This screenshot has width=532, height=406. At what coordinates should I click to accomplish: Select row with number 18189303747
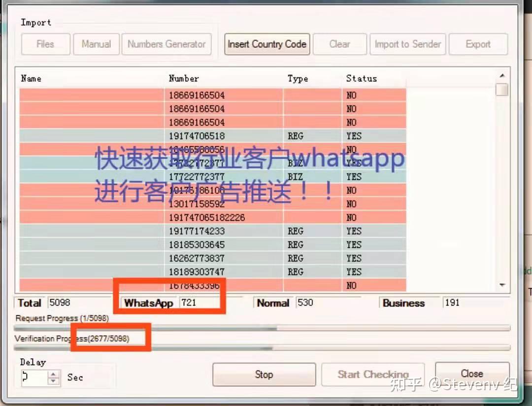click(x=213, y=271)
